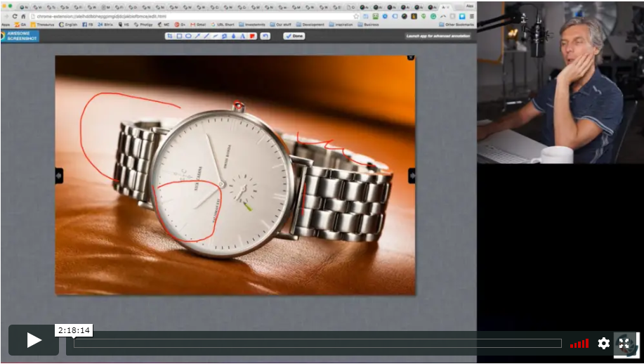This screenshot has width=644, height=364.
Task: Go to next image with right arrow
Action: click(x=412, y=176)
